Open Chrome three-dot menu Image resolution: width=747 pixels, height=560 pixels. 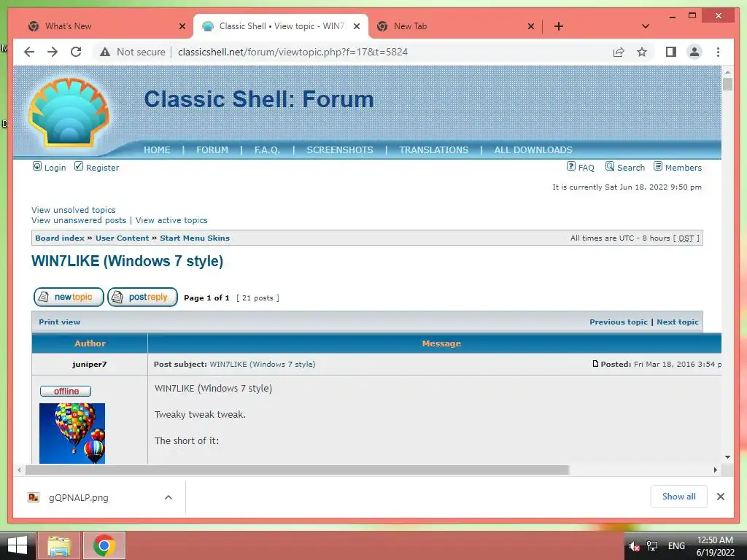718,52
